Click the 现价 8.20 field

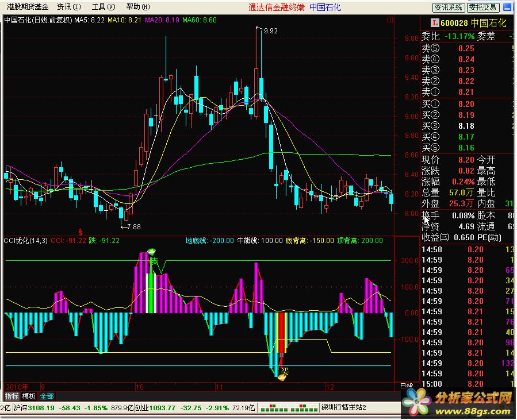[x=448, y=160]
